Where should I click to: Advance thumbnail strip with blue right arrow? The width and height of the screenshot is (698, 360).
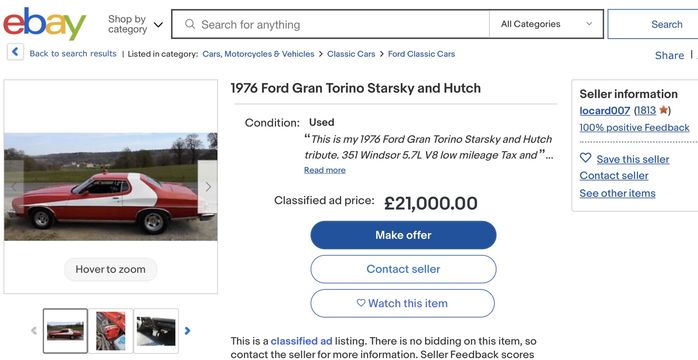point(187,331)
